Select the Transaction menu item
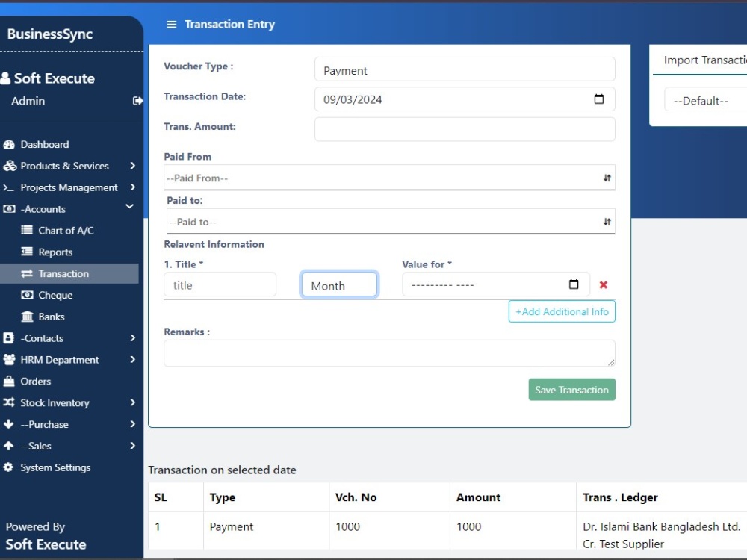Image resolution: width=747 pixels, height=560 pixels. point(69,274)
